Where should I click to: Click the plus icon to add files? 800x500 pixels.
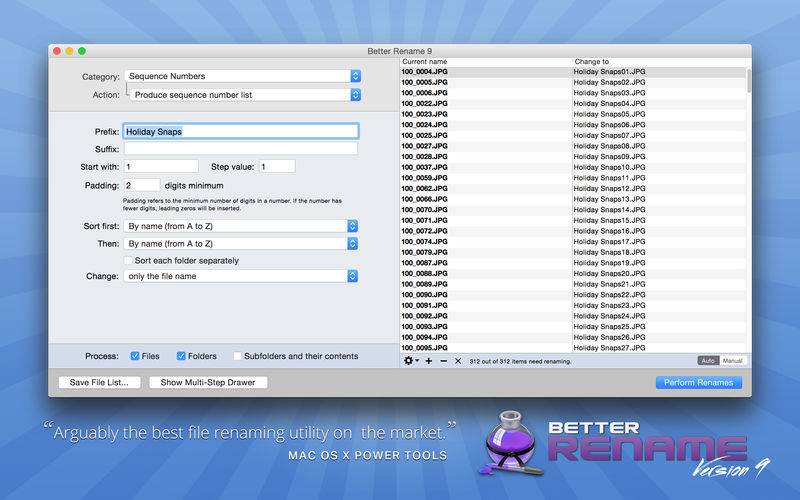pyautogui.click(x=429, y=361)
